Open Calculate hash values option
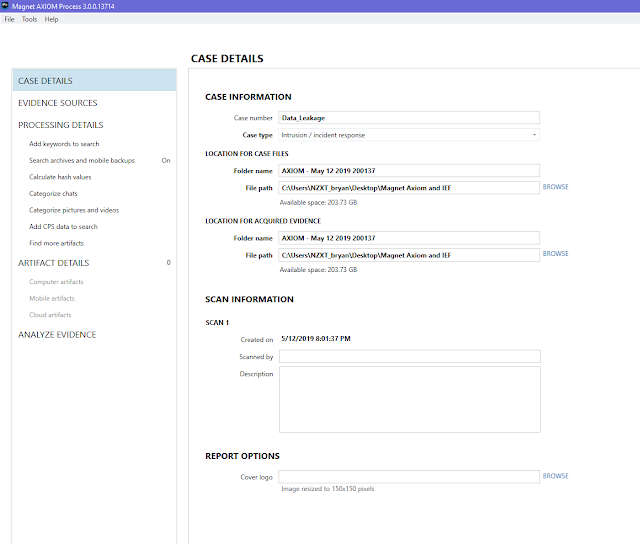Screen dimensions: 640x544 [x=60, y=177]
